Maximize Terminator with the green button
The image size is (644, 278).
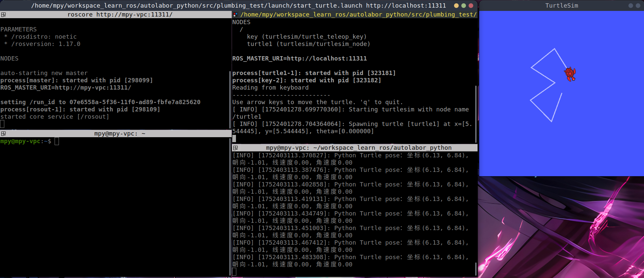point(464,6)
